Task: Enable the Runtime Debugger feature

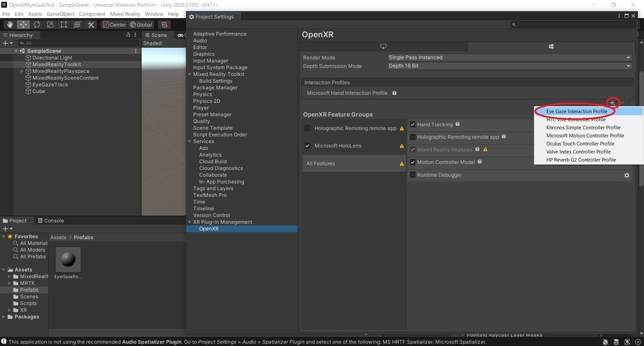Action: click(413, 175)
